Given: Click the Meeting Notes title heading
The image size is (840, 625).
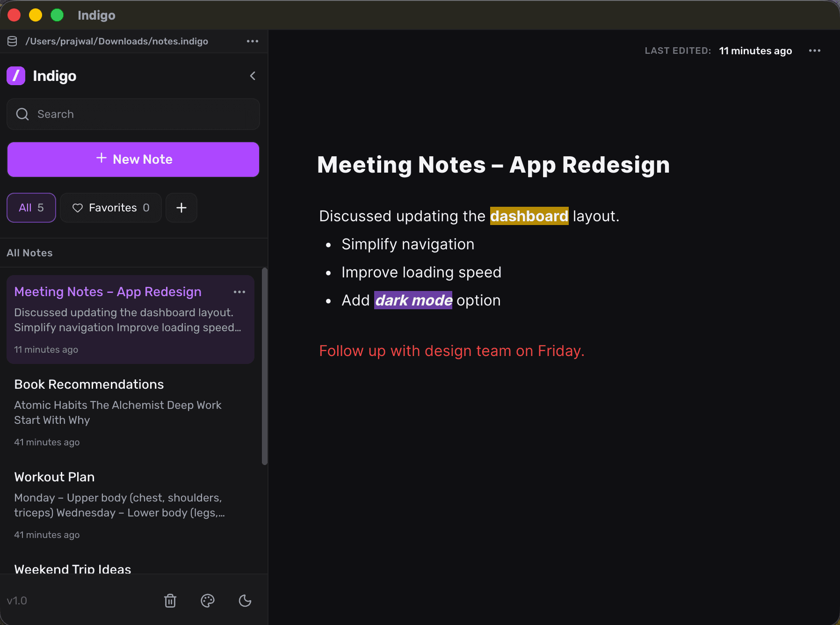Looking at the screenshot, I should point(493,165).
